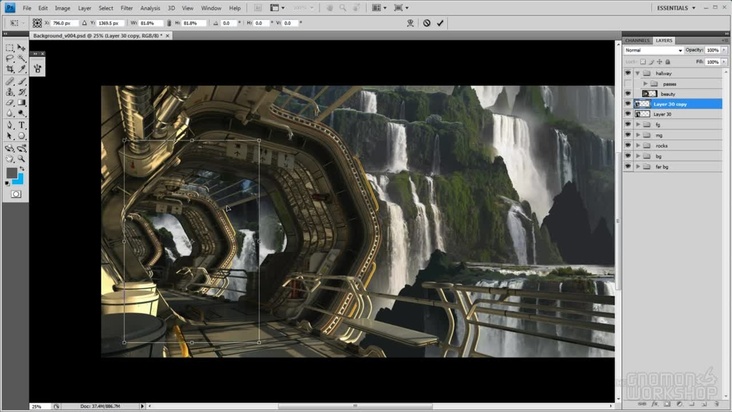The image size is (732, 412).
Task: Select the Pen tool
Action: point(10,126)
